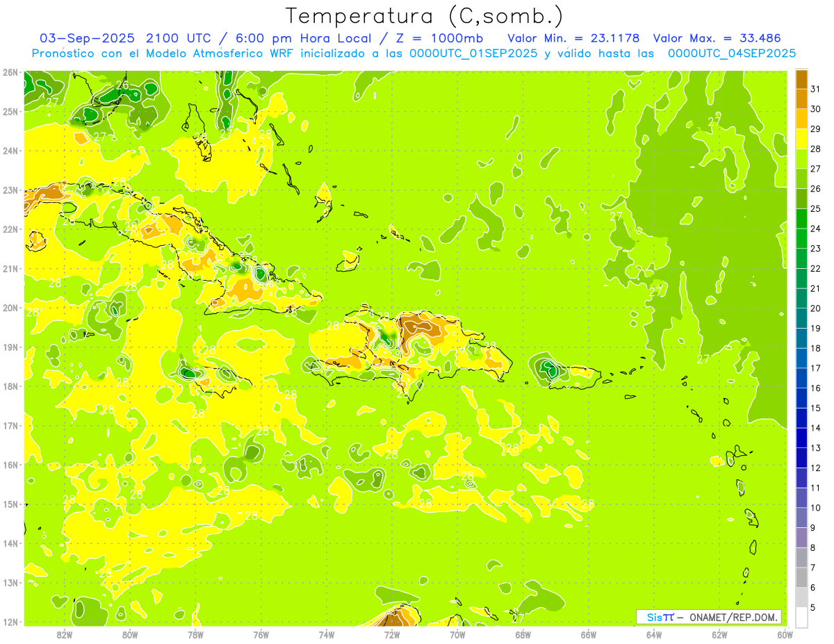834x644 pixels.
Task: Click the 20N latitude axis label
Action: [x=10, y=308]
